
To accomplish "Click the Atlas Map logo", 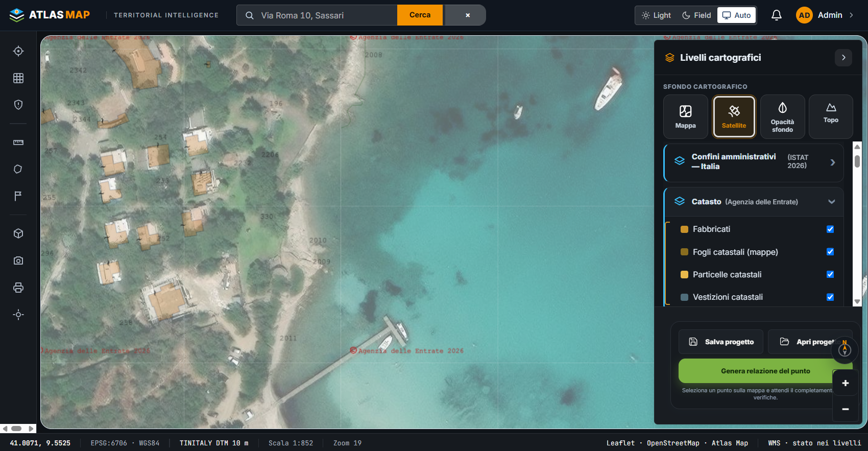I will pyautogui.click(x=50, y=15).
